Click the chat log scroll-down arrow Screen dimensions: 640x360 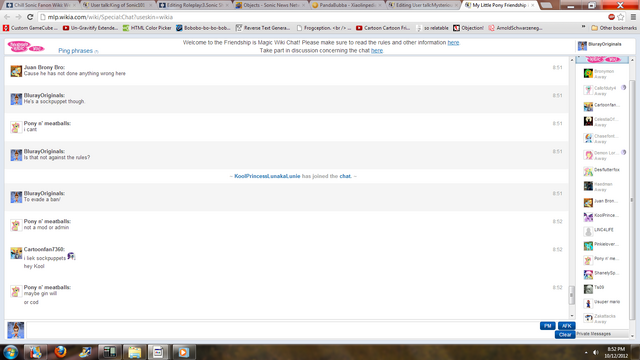click(572, 316)
